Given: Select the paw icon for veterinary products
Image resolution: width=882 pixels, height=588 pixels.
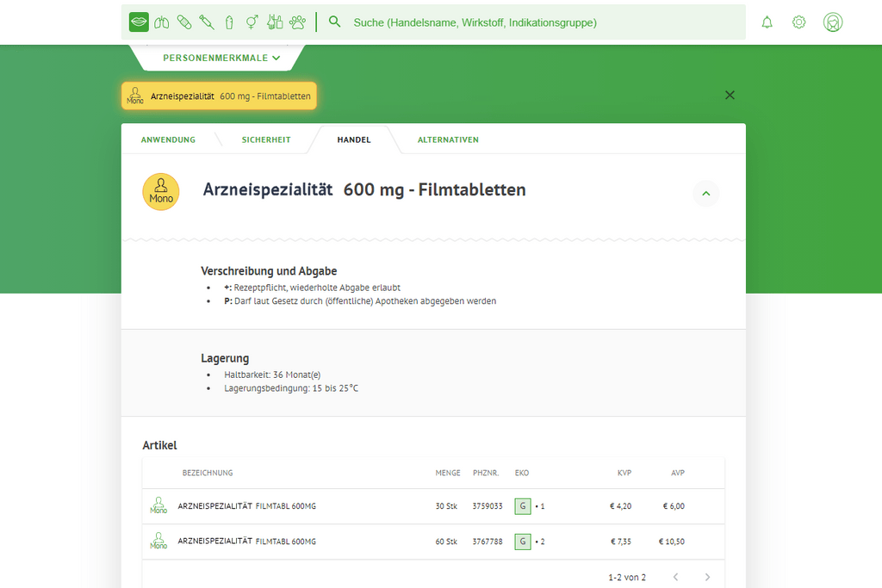Looking at the screenshot, I should [296, 22].
